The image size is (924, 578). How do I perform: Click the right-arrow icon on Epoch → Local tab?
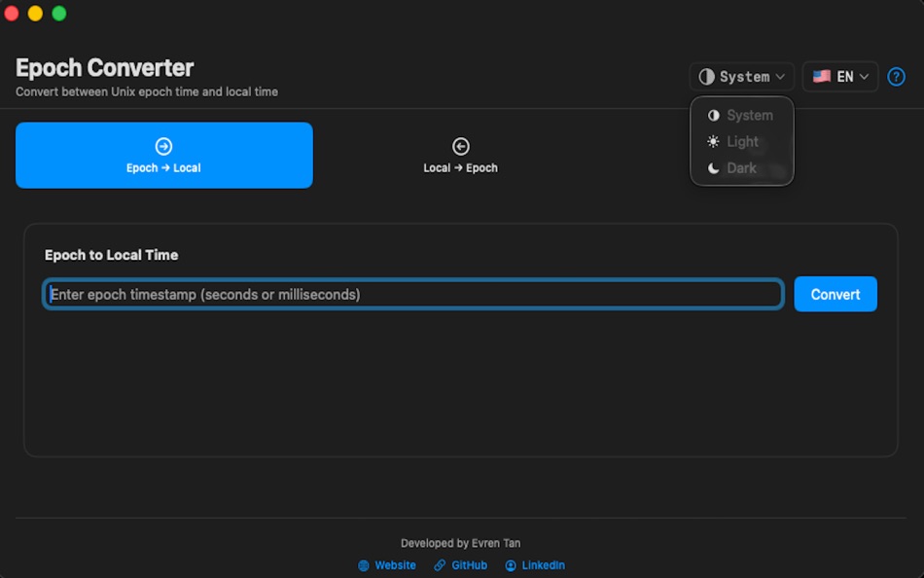(x=163, y=145)
